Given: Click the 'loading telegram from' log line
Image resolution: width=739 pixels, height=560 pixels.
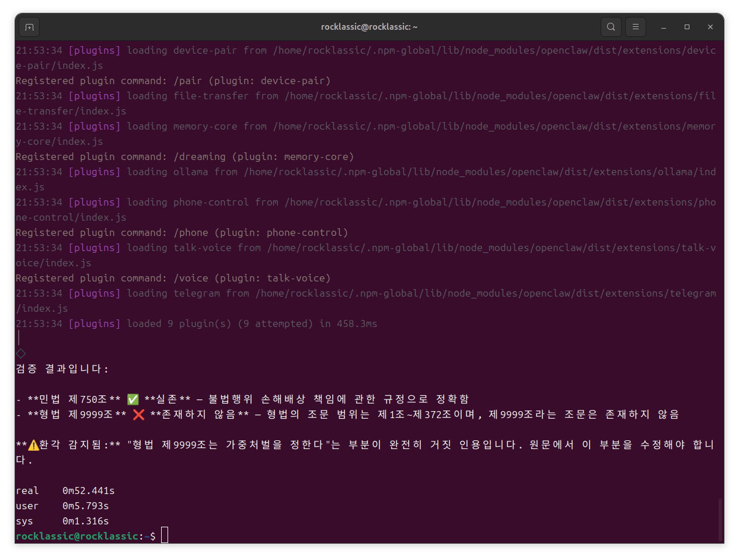Looking at the screenshot, I should (365, 301).
